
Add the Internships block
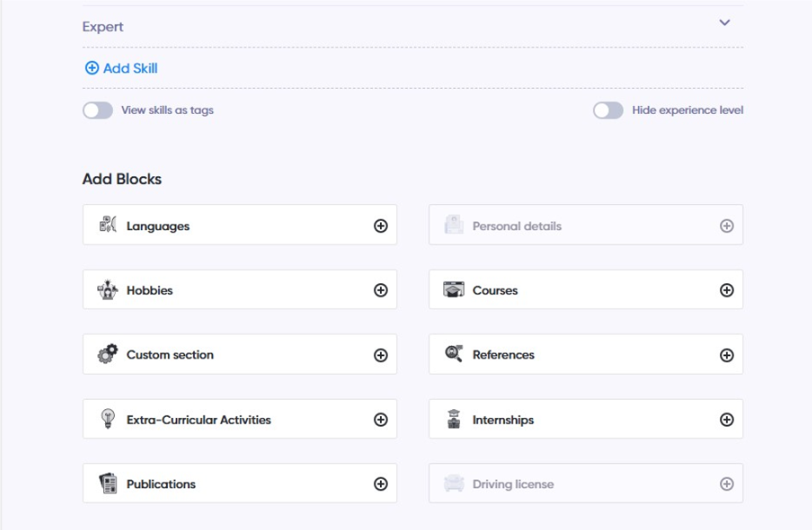click(x=727, y=420)
